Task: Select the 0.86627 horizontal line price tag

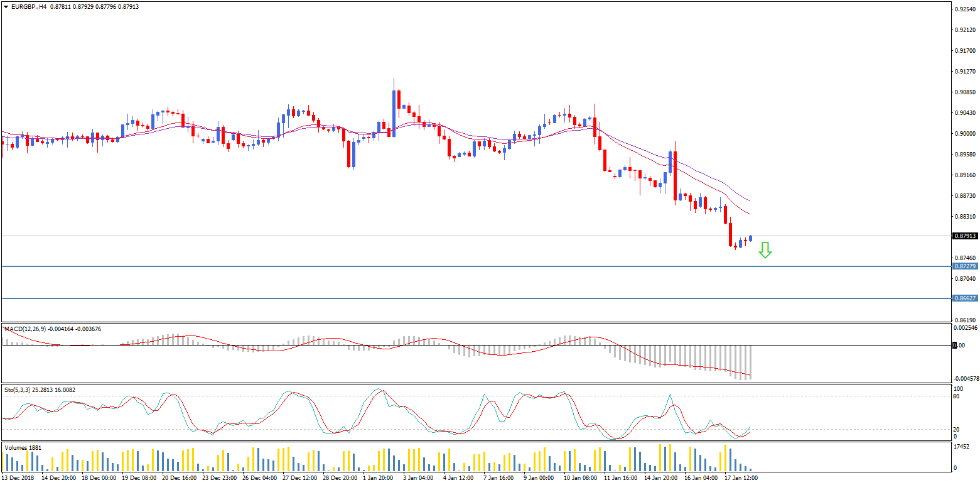Action: tap(965, 298)
